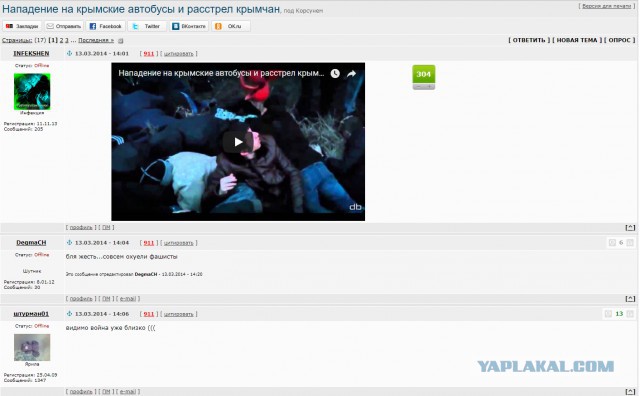
Task: Jump to top from DegmaCH's post footer
Action: tap(630, 298)
